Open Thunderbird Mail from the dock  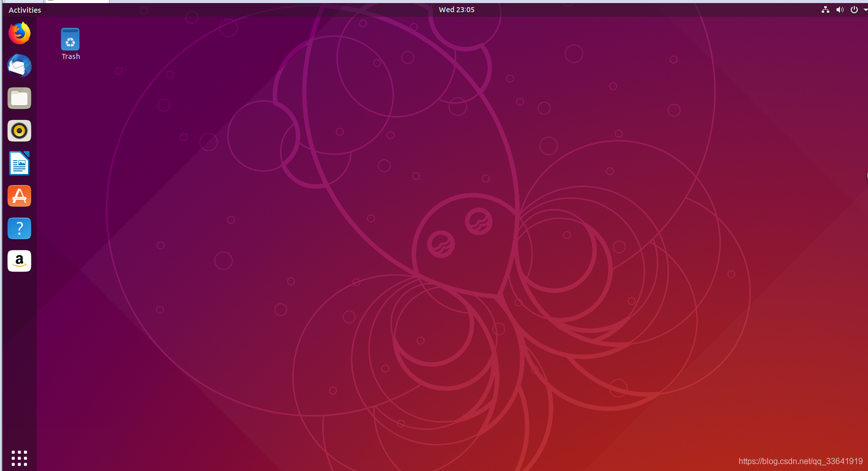pyautogui.click(x=19, y=66)
